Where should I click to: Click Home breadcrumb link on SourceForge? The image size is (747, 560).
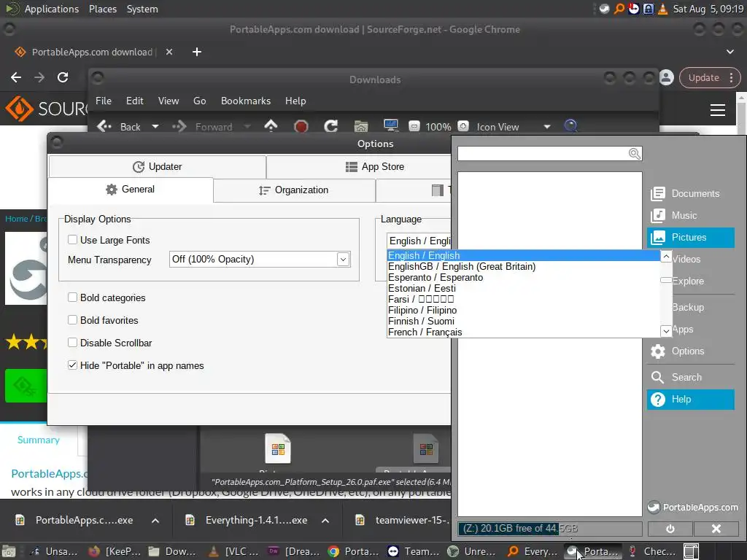pos(16,219)
